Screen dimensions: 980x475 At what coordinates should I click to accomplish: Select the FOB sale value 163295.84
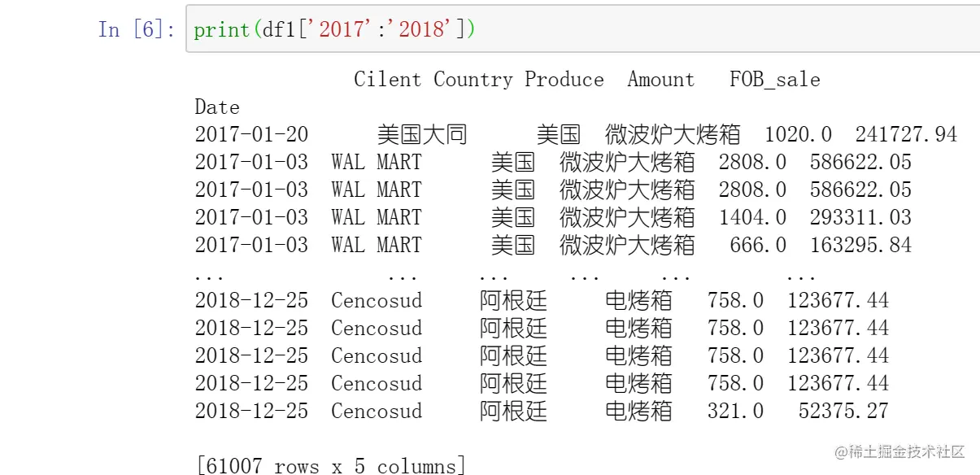coord(860,246)
